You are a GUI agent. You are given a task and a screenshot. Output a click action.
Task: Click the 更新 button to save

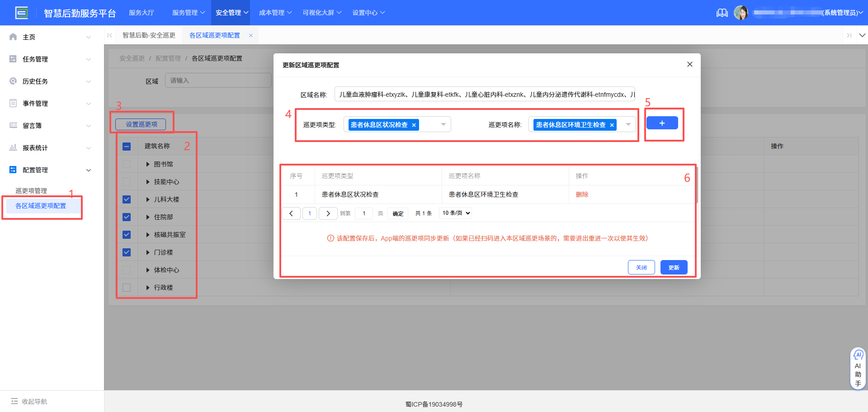pos(674,267)
